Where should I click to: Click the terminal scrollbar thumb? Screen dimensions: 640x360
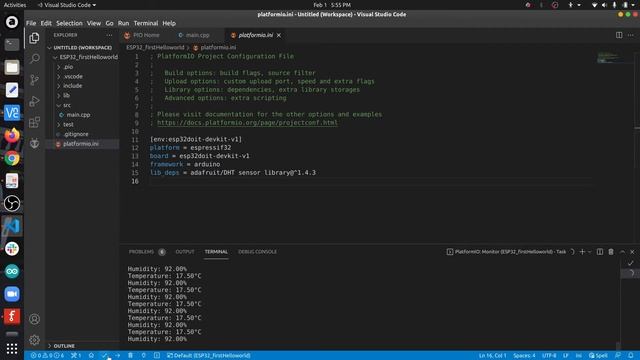(x=618, y=345)
